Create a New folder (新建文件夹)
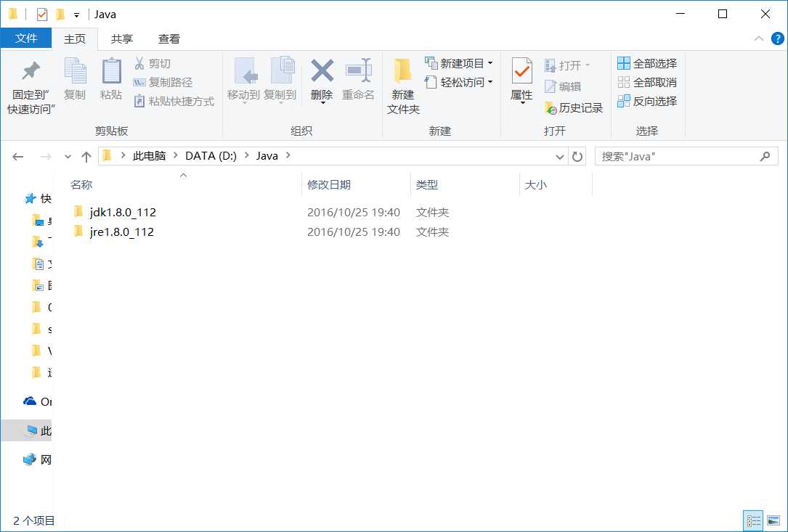788x532 pixels. 403,86
